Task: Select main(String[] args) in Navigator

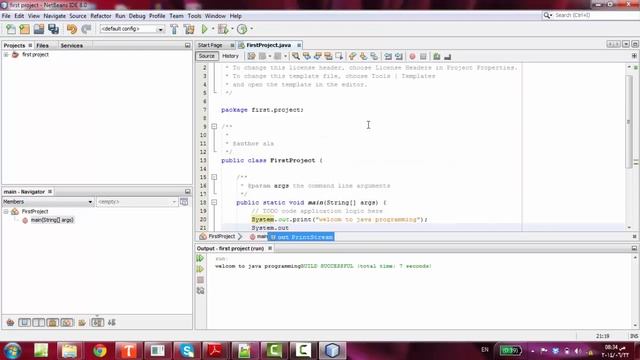Action: pos(52,220)
